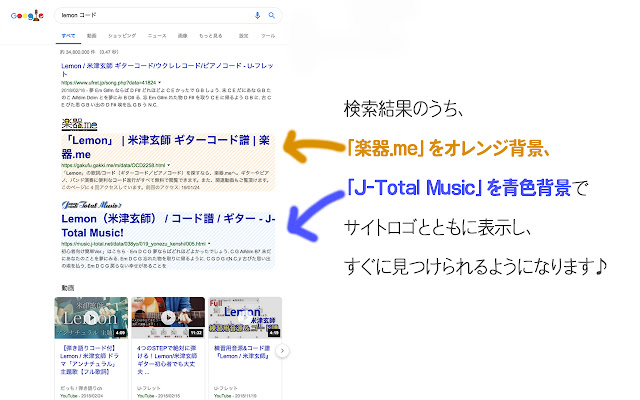
Task: Open the 「Lemon」米津玄師 ギターコード譜 楽器.me link
Action: 165,147
